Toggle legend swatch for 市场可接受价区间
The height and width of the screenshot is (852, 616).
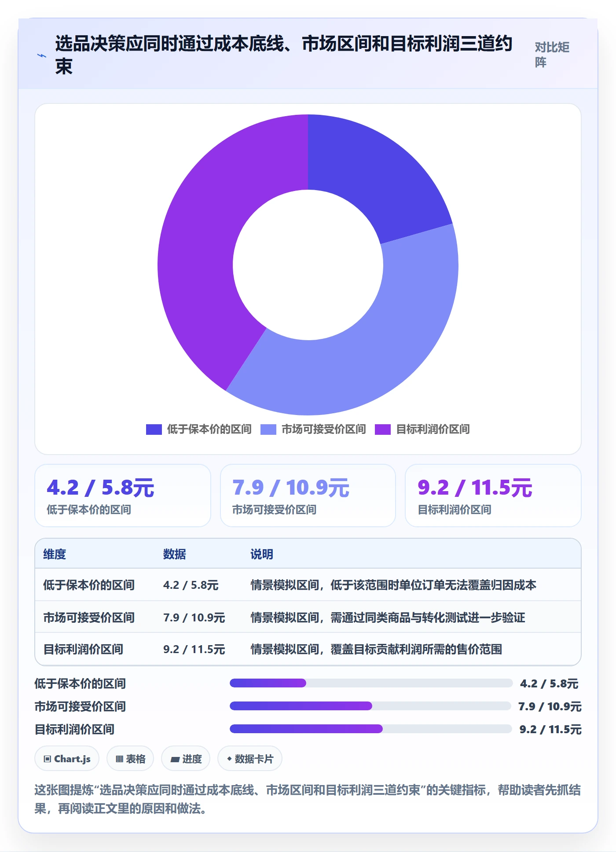pyautogui.click(x=268, y=430)
